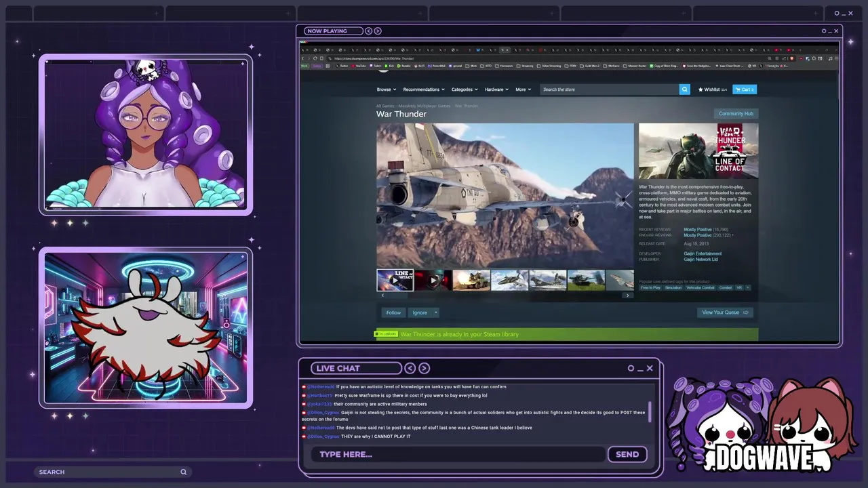This screenshot has width=868, height=488.
Task: Expand the More menu
Action: 522,89
